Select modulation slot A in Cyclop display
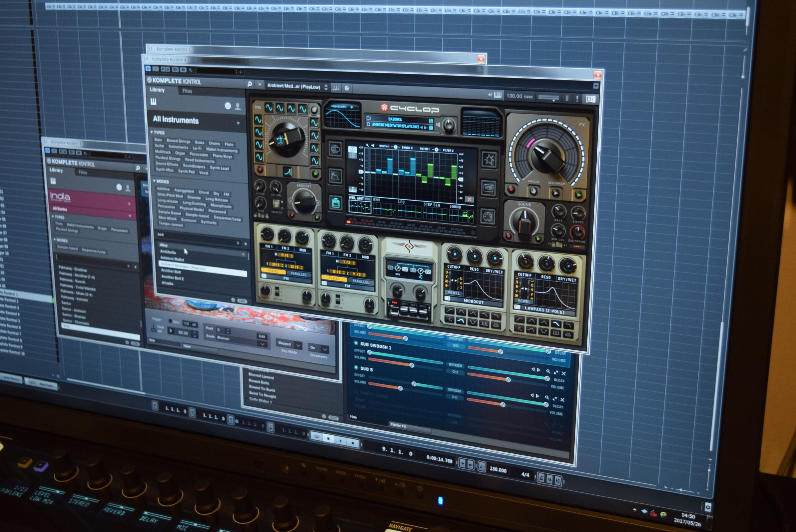 352,150
